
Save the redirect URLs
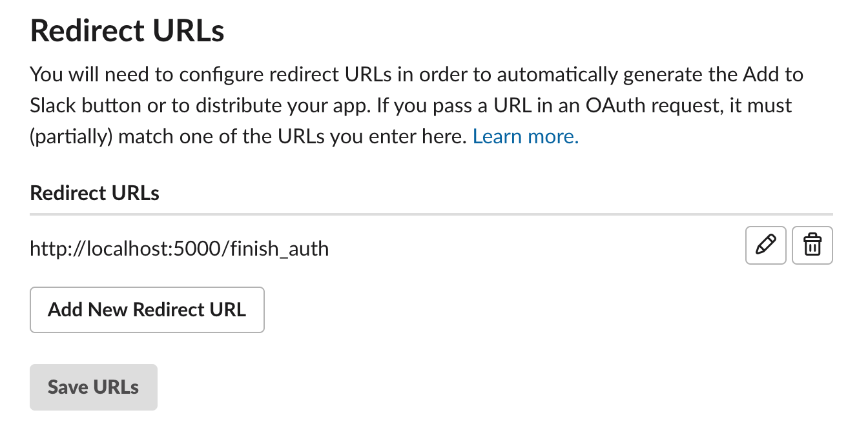[x=94, y=387]
